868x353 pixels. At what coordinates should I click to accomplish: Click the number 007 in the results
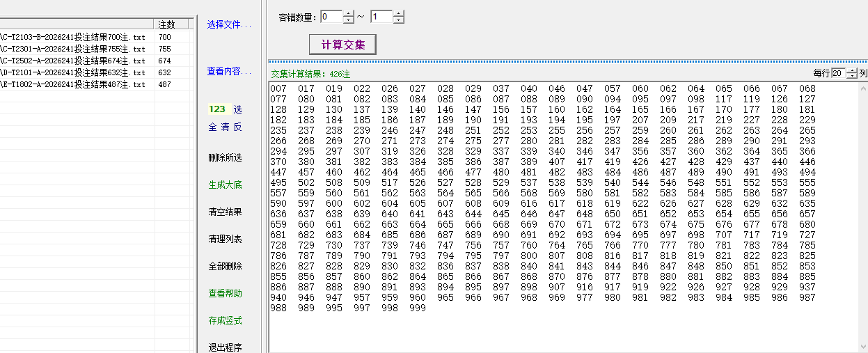pos(278,88)
